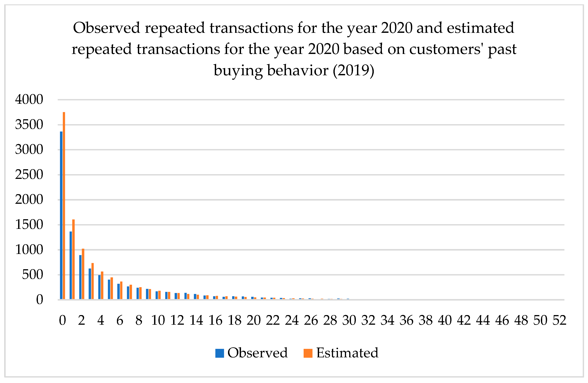Click the 2500 y-axis label
The image size is (588, 383).
click(x=29, y=175)
